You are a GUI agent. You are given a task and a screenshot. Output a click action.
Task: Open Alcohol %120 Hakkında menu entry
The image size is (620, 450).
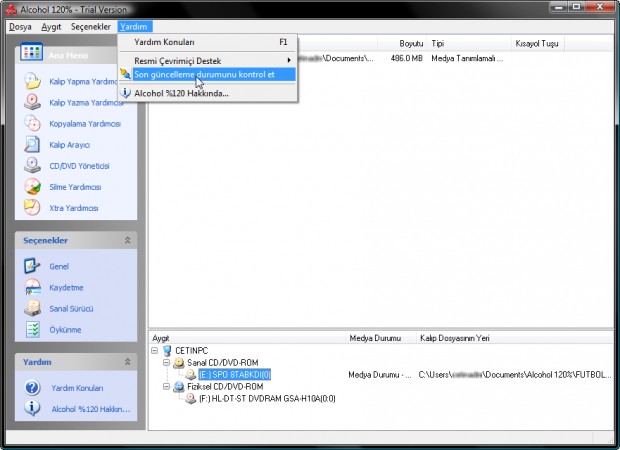point(208,93)
